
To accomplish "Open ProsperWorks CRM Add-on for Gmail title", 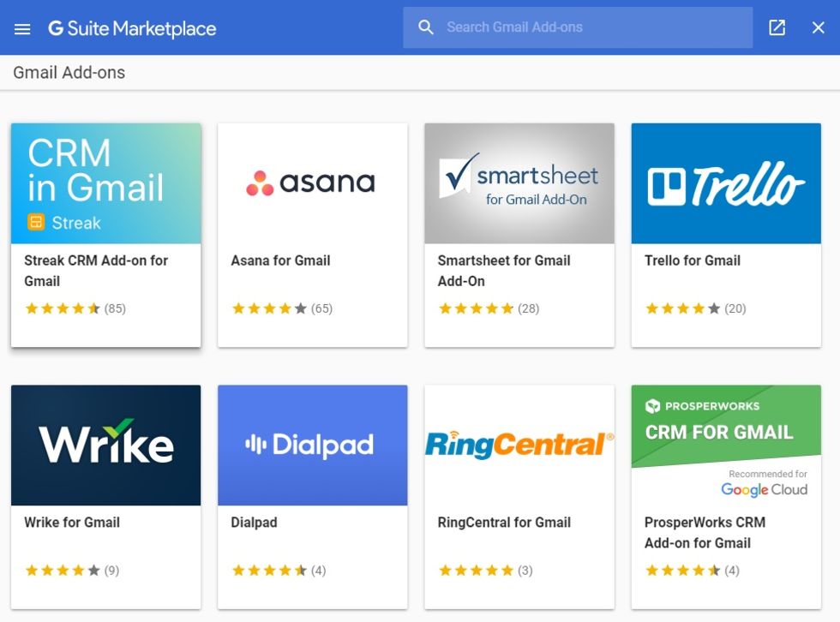I will tap(705, 533).
